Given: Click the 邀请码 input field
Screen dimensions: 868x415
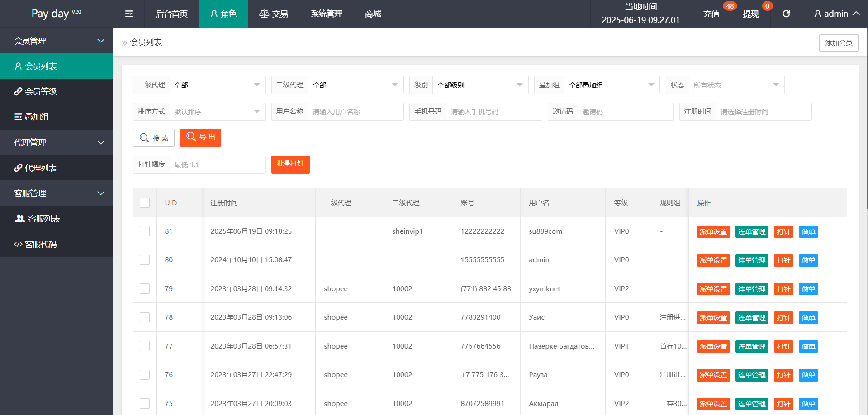Looking at the screenshot, I should [626, 112].
